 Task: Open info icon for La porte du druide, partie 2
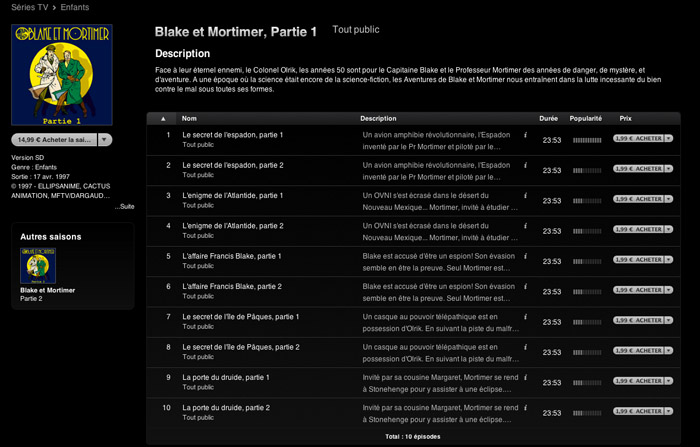point(525,408)
